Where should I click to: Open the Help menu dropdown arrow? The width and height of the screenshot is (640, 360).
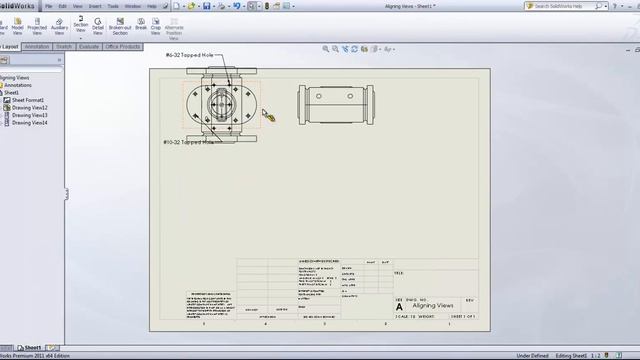(622, 7)
